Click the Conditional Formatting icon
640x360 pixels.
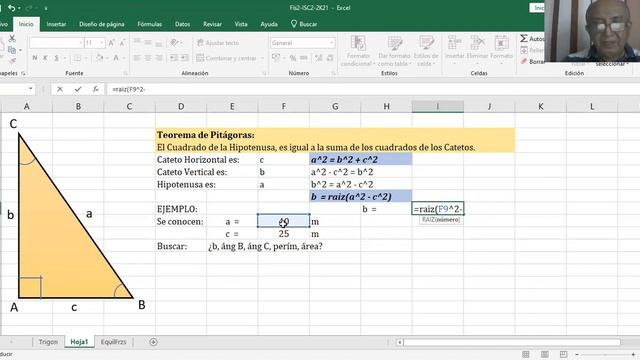[358, 43]
